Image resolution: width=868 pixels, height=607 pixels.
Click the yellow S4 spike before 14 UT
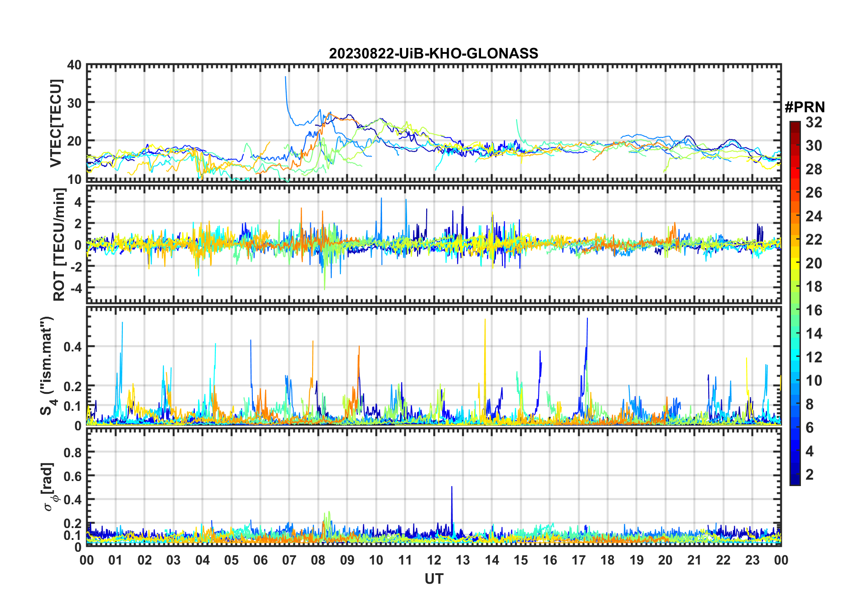pos(485,319)
